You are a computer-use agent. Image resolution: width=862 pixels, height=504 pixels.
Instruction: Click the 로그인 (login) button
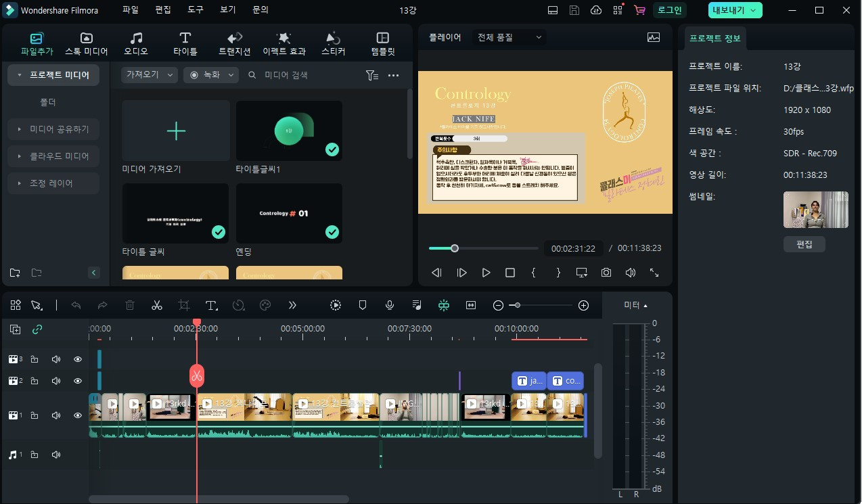point(670,10)
